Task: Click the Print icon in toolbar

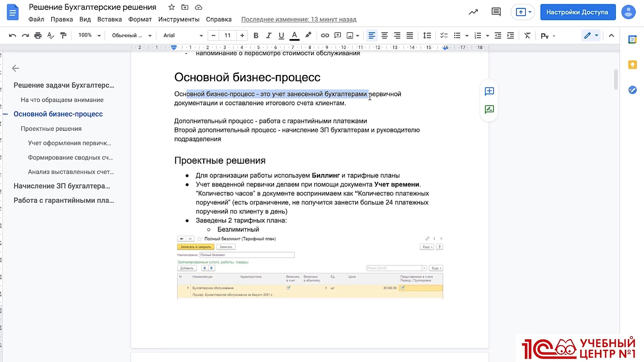Action: (38, 36)
